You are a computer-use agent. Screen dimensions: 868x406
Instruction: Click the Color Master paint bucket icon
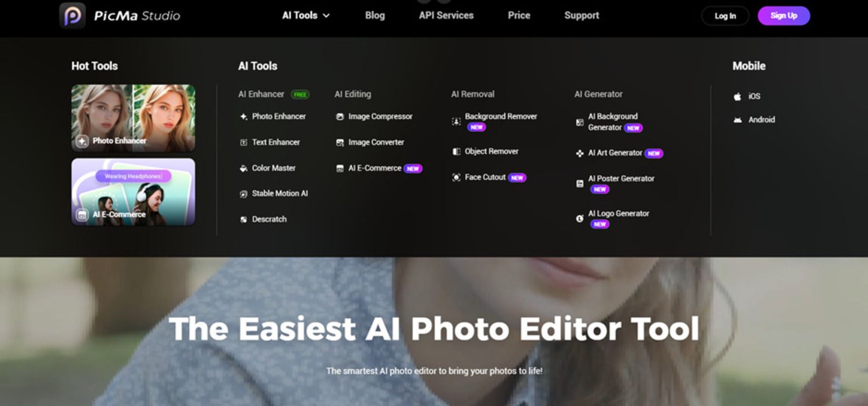(x=244, y=168)
